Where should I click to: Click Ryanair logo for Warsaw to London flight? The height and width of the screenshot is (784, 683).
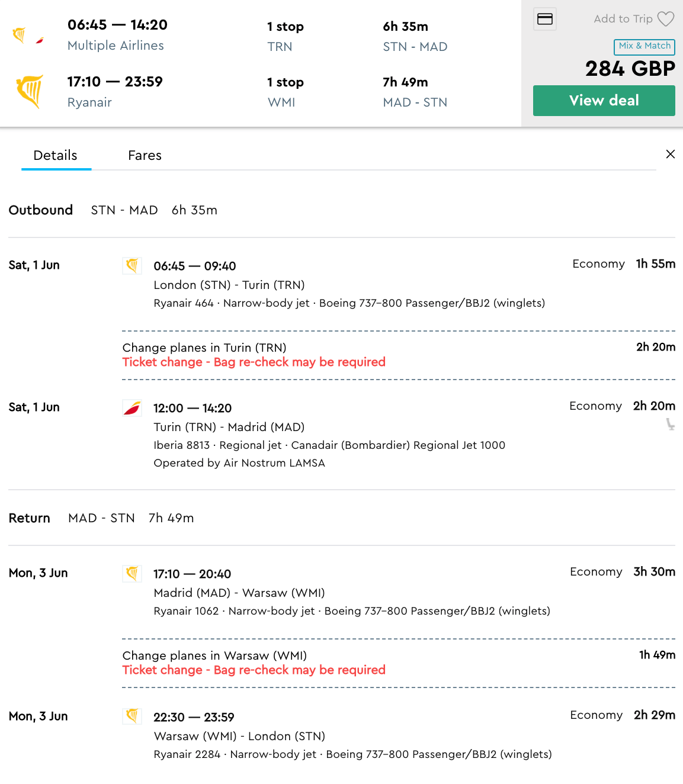point(132,716)
